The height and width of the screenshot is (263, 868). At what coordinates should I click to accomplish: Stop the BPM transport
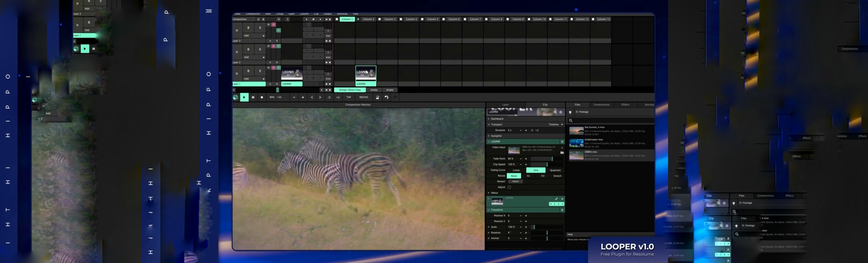pos(262,97)
